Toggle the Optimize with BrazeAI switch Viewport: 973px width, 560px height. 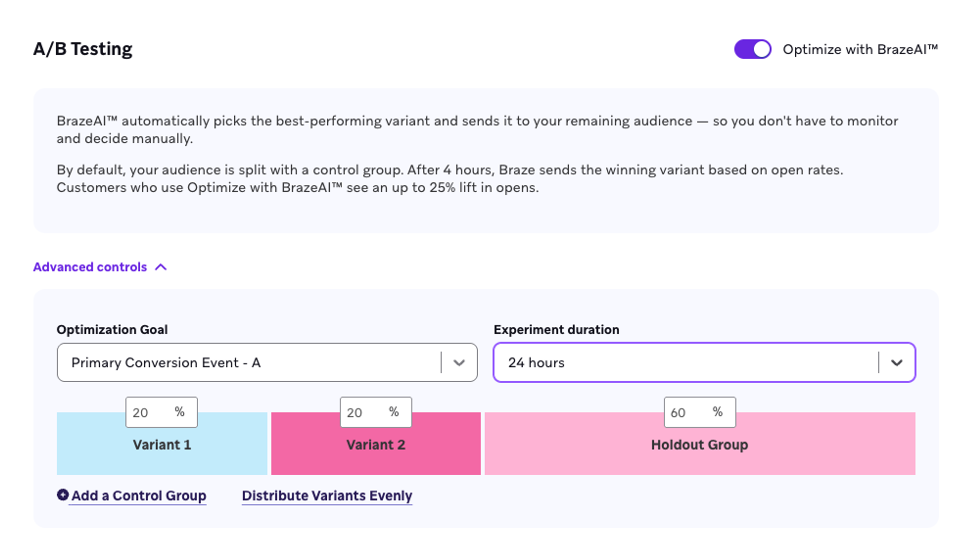[x=752, y=49]
